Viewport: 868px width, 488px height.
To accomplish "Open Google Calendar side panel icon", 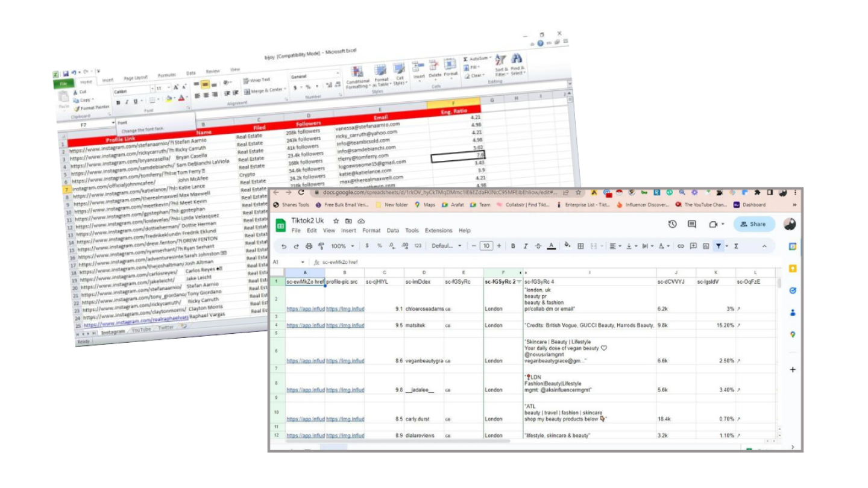I will [x=793, y=246].
